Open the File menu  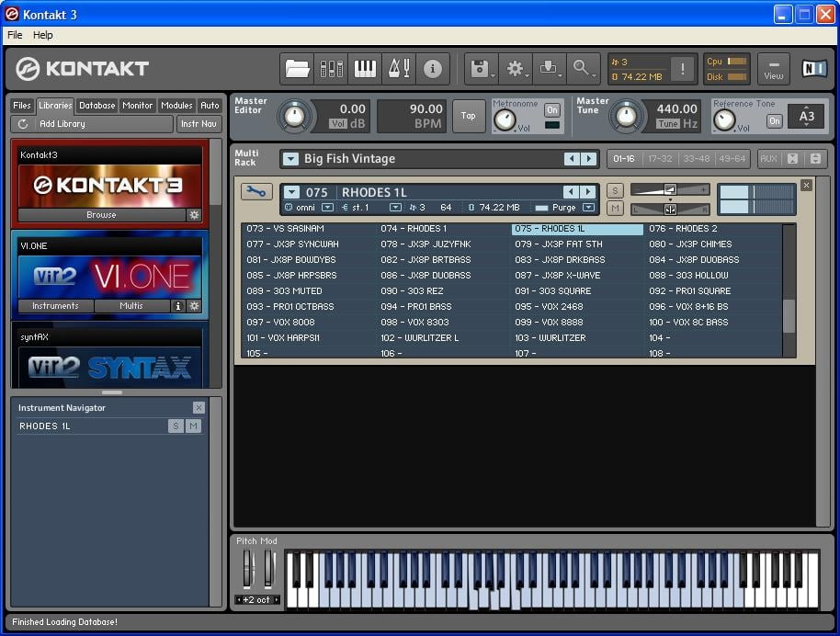[x=15, y=35]
